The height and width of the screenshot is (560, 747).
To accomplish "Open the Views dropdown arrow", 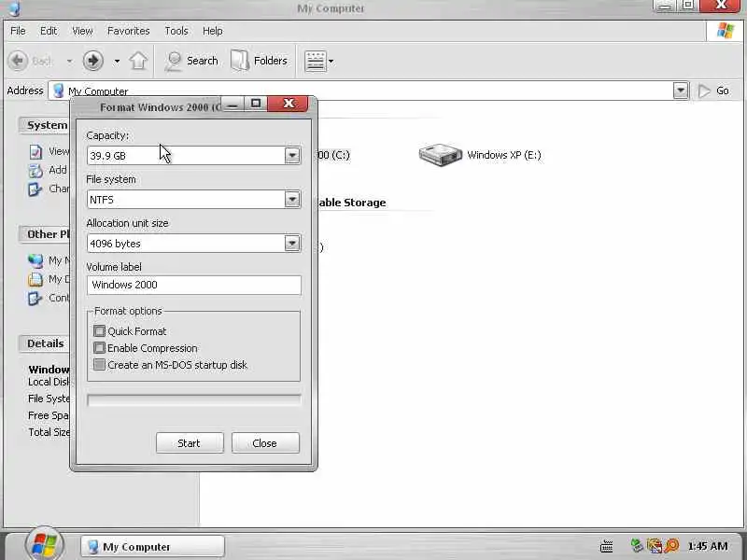I will (x=331, y=62).
